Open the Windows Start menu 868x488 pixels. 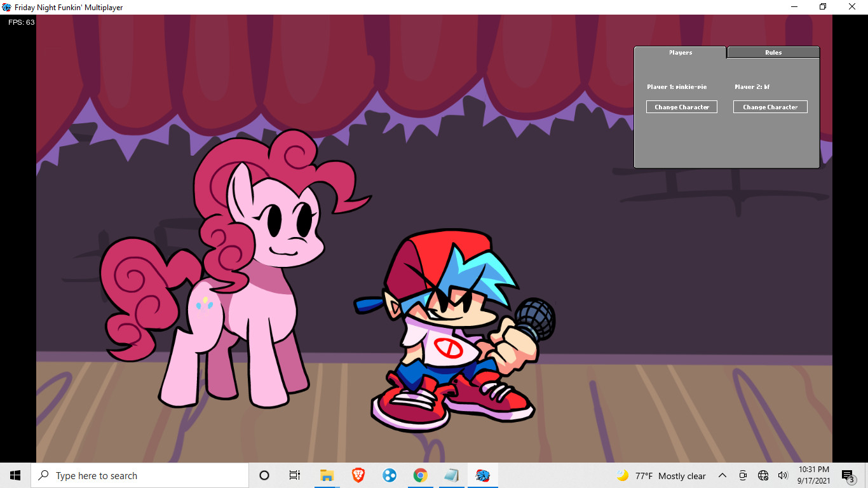click(15, 475)
